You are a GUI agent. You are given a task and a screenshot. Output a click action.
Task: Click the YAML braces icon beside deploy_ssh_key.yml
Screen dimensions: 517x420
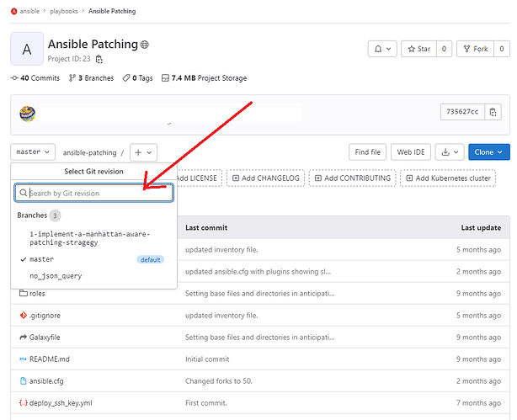(x=23, y=403)
